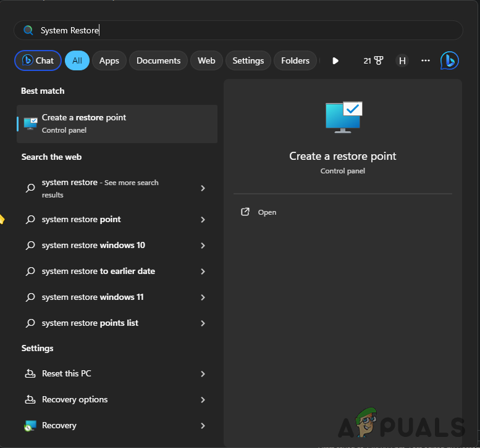Expand arrow for Recovery options

tap(203, 400)
